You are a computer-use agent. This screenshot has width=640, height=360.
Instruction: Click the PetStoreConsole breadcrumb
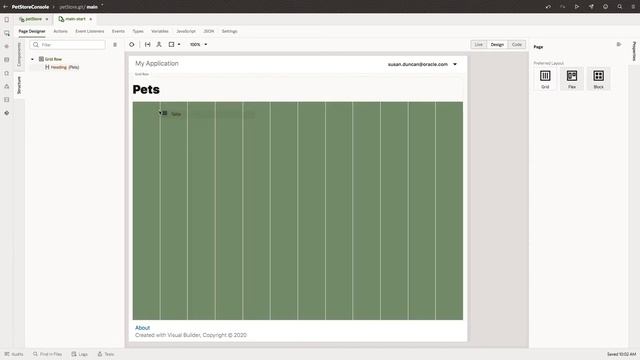(x=30, y=7)
